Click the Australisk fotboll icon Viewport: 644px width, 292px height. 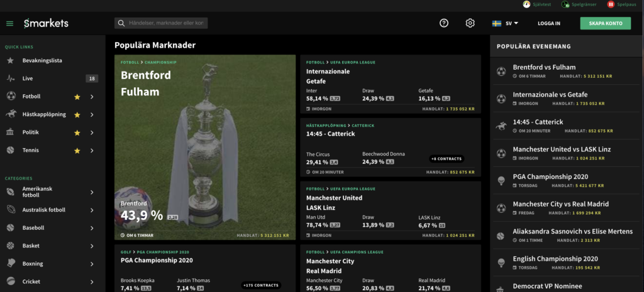tap(11, 210)
